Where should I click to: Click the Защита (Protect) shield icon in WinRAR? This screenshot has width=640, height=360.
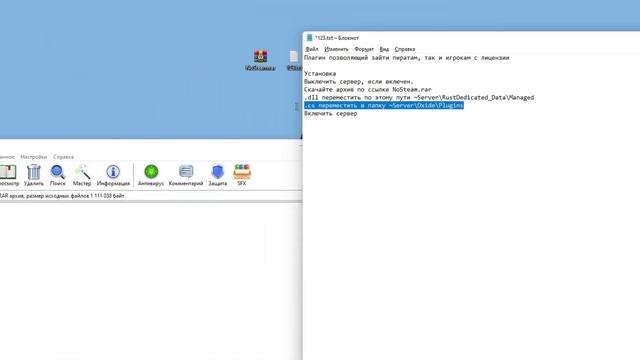[218, 175]
